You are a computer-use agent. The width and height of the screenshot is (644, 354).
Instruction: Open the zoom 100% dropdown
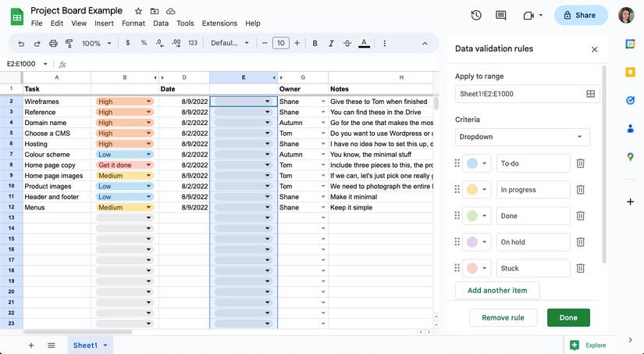tap(97, 43)
